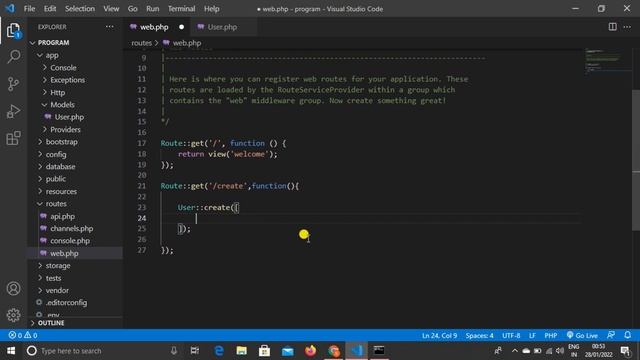Change UTF-8 file encoding
Screen dimensions: 640x360
click(511, 336)
